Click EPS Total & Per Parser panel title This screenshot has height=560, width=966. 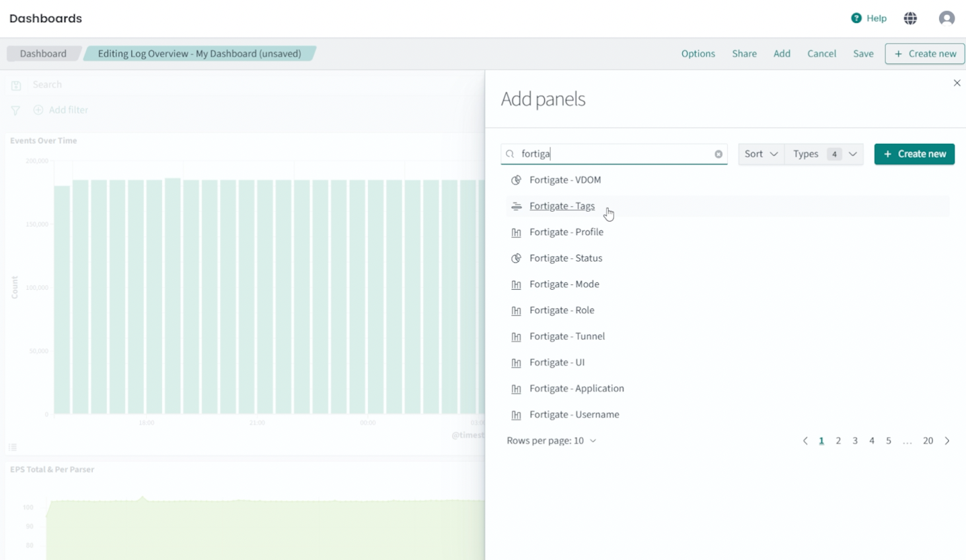point(52,469)
